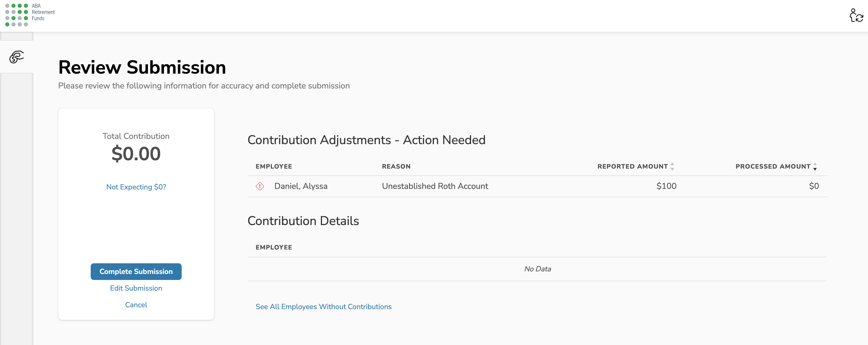Open the Edit Submission link
The height and width of the screenshot is (345, 868).
point(136,288)
